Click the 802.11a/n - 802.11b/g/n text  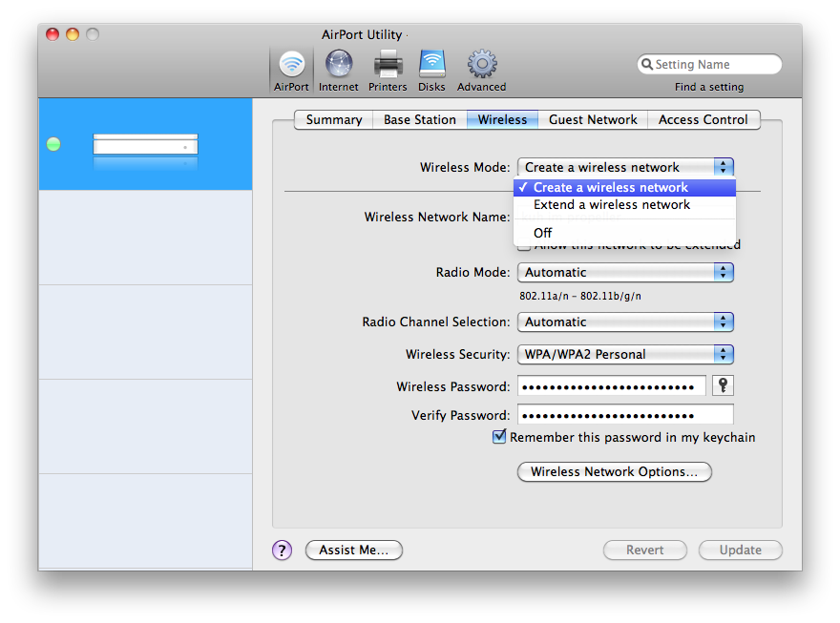[x=580, y=296]
